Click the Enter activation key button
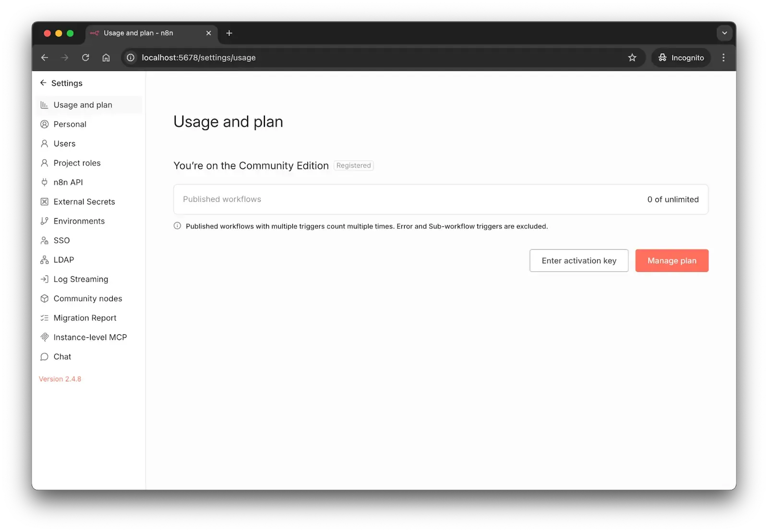This screenshot has width=768, height=532. [x=579, y=261]
